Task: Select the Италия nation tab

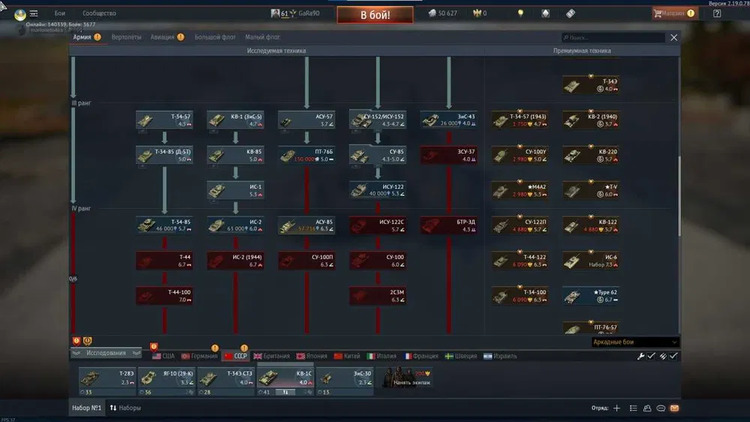Action: (x=381, y=356)
